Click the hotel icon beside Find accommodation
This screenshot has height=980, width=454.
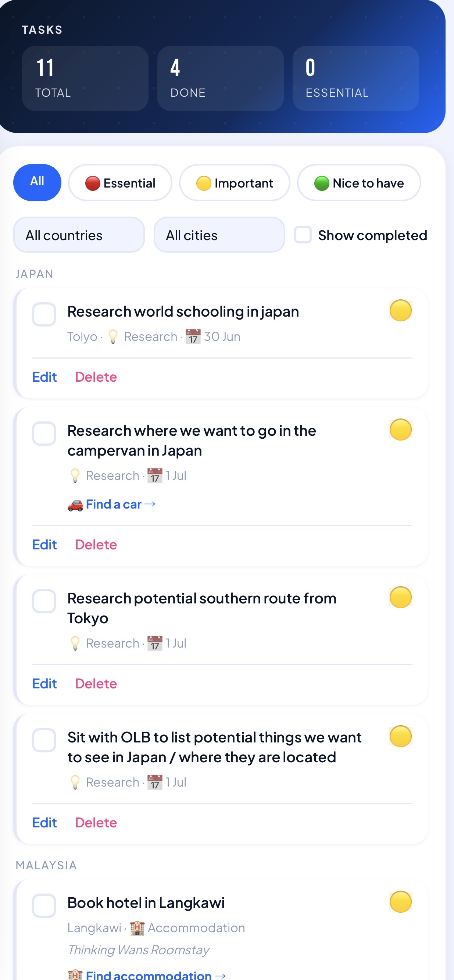tap(75, 975)
